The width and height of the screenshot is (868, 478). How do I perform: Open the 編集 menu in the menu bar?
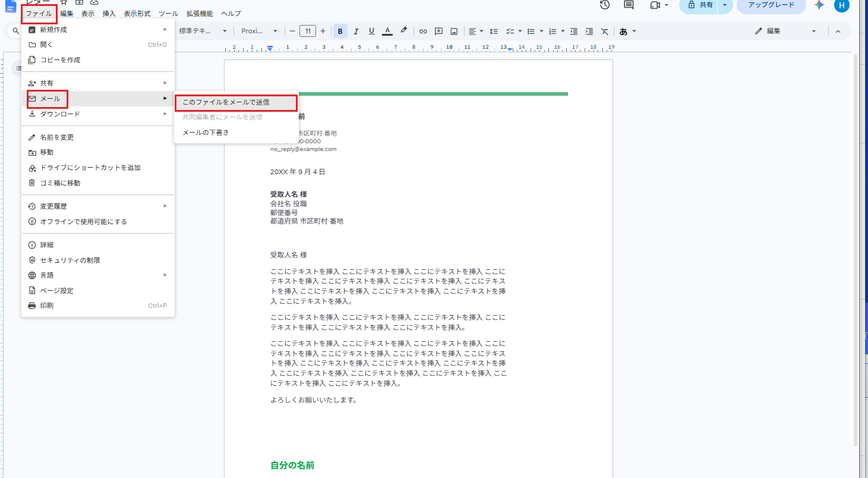[x=67, y=14]
